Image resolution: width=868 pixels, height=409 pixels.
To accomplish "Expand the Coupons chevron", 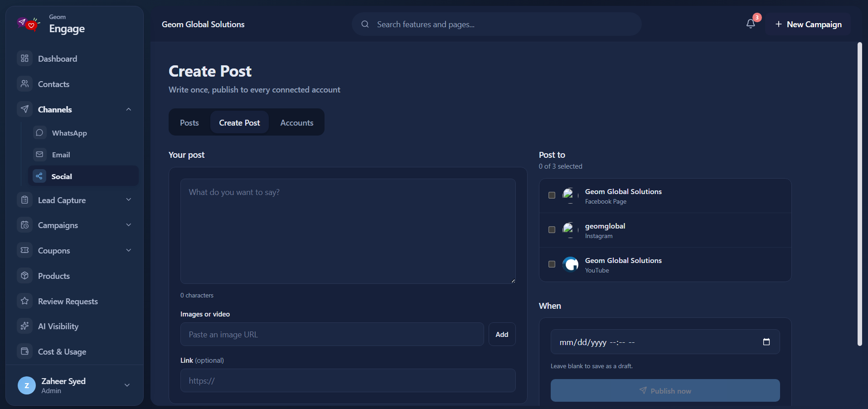I will (129, 250).
